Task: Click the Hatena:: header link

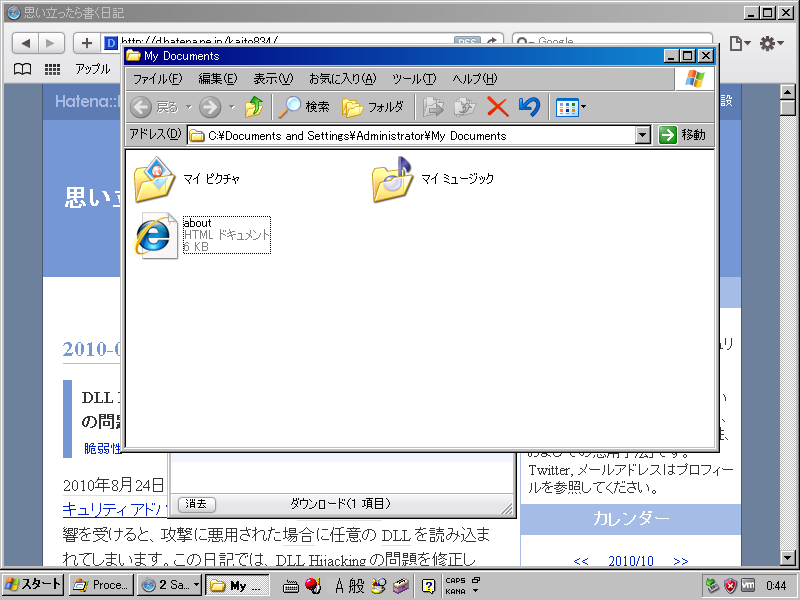Action: (x=87, y=102)
